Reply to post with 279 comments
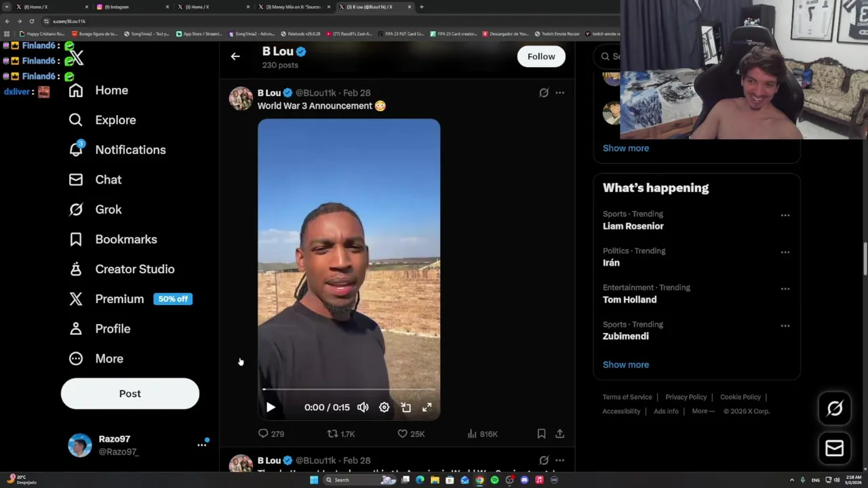Screen dimensions: 868x488 pyautogui.click(x=271, y=434)
